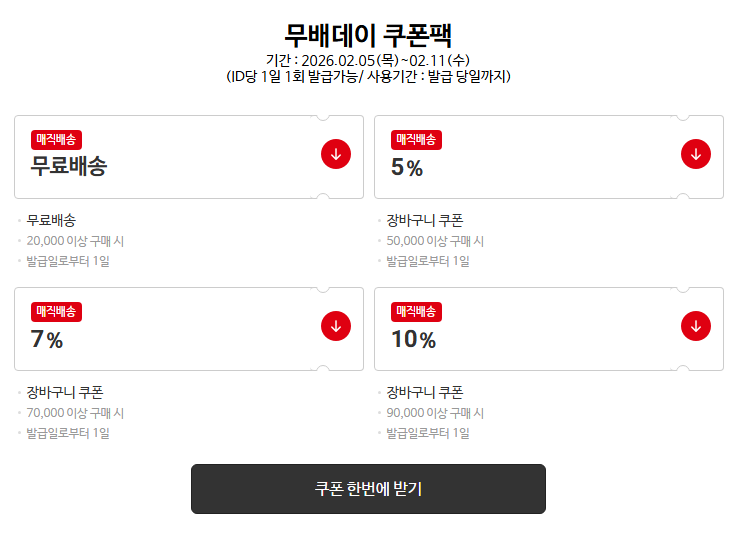The image size is (740, 534).
Task: Click the 90,000 이상 구매 시 condition text
Action: (435, 413)
